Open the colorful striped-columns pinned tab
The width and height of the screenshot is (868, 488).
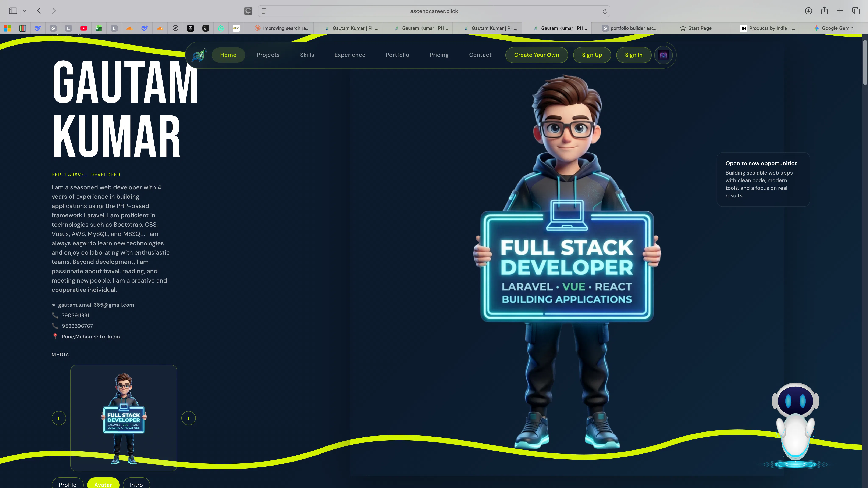click(x=23, y=28)
